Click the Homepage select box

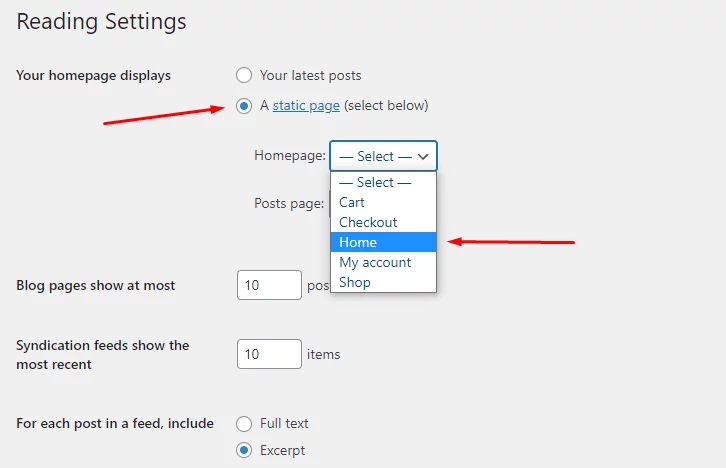383,156
